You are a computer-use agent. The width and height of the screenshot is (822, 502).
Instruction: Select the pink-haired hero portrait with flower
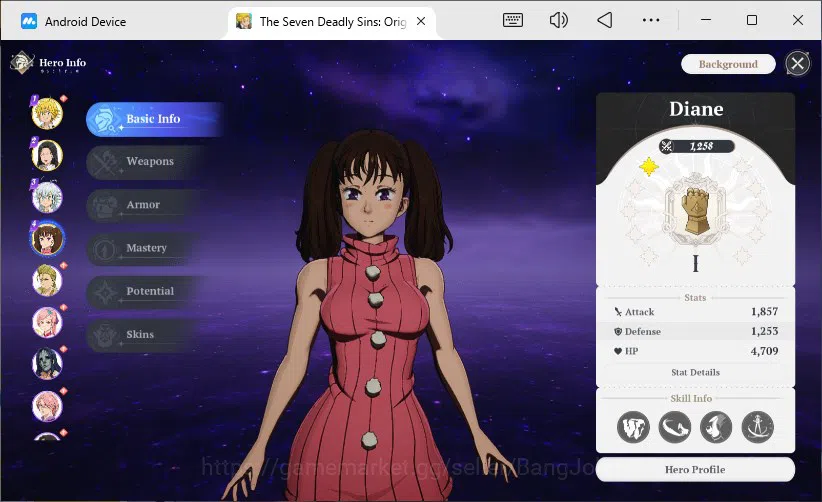pos(47,322)
